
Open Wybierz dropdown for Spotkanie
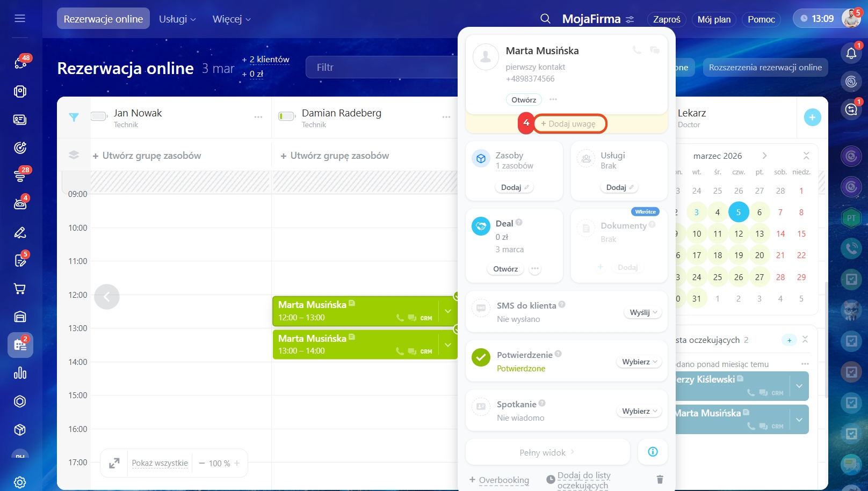[639, 412]
